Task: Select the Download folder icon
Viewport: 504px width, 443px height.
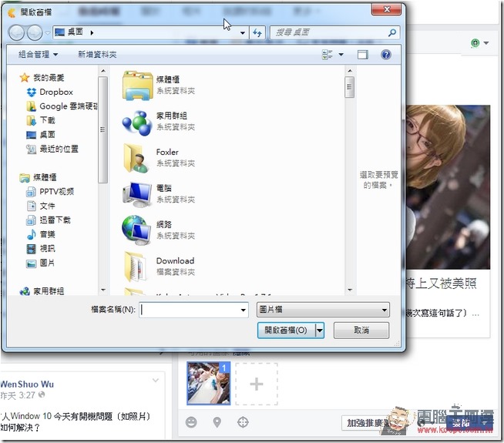Action: click(135, 267)
